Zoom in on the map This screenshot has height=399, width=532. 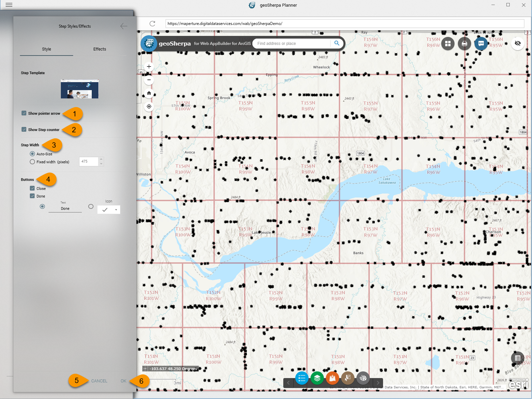[x=149, y=66]
